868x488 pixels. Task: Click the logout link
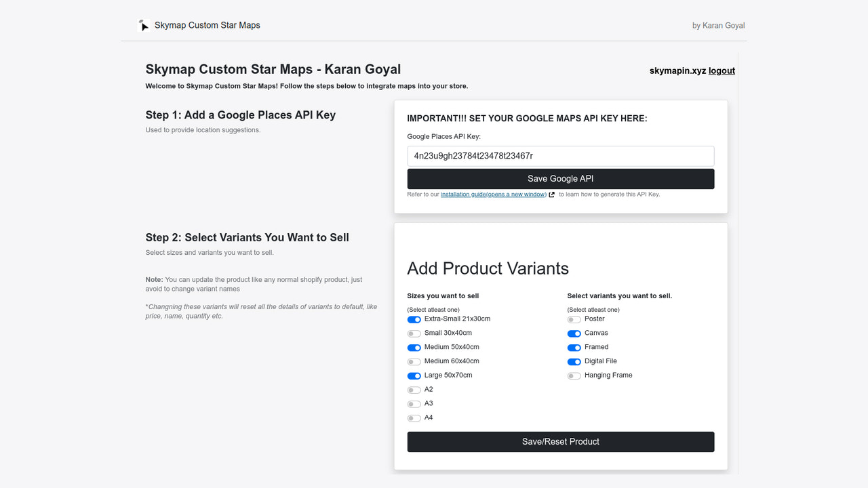click(x=721, y=70)
